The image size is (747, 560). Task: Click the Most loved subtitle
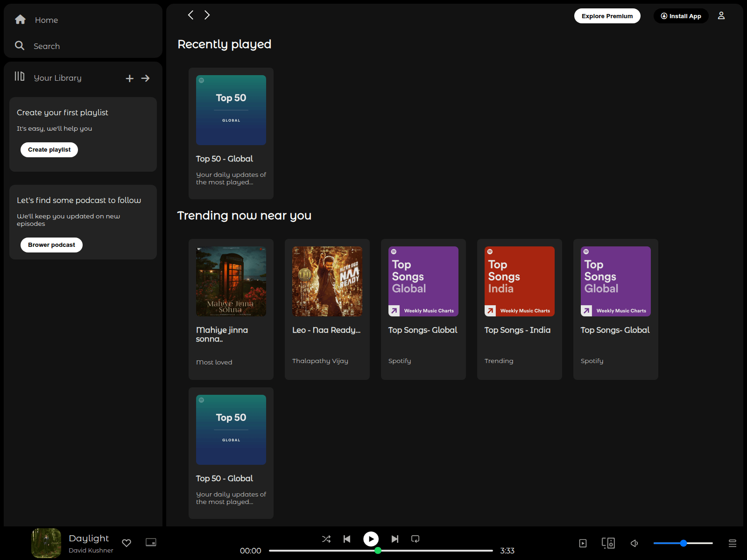[214, 362]
